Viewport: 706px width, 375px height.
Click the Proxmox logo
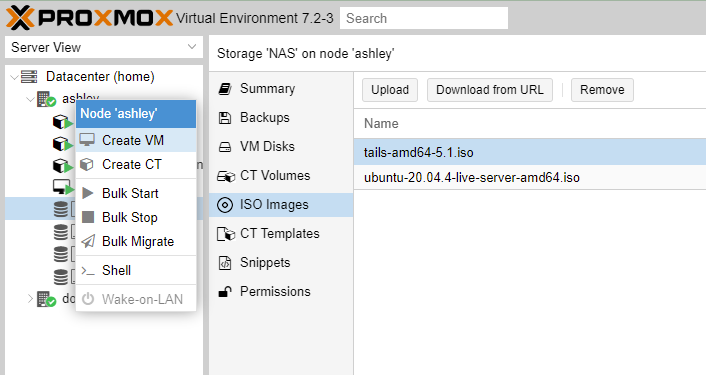click(x=89, y=18)
